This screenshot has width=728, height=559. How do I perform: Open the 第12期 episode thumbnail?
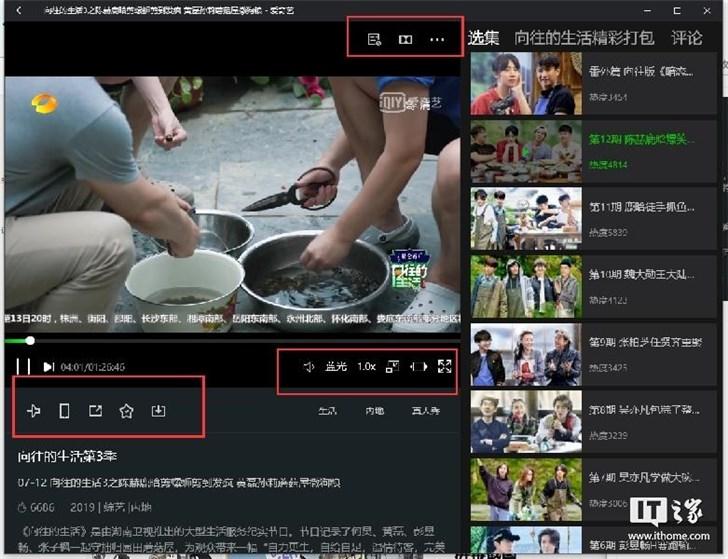click(526, 151)
